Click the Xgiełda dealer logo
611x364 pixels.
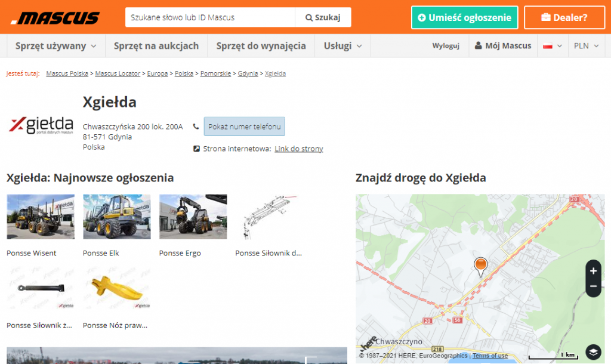[41, 125]
